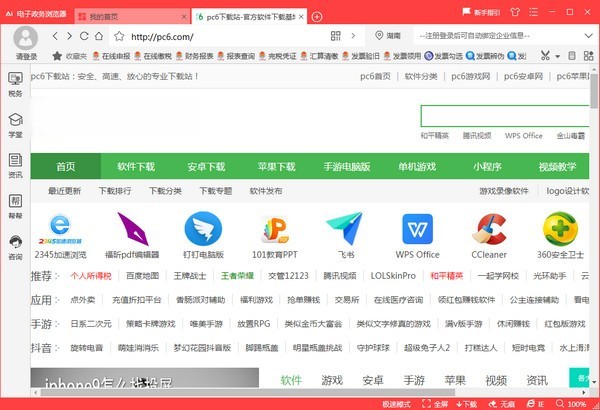Toggle 极速模式 in status bar
Viewport: 600px width, 410px height.
tap(396, 404)
